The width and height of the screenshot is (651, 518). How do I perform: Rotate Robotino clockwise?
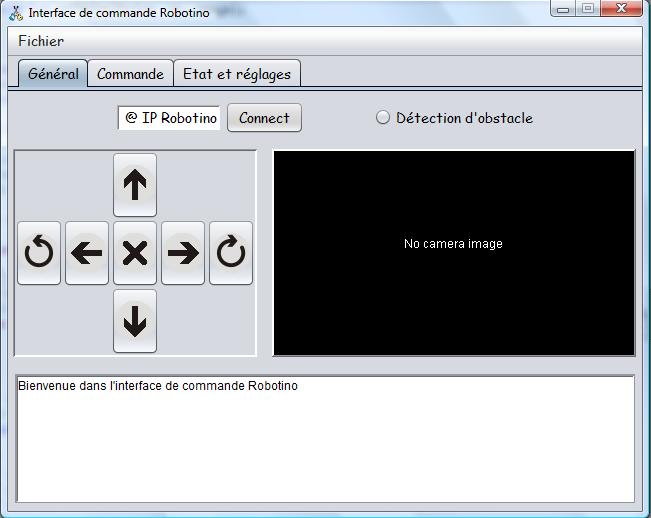[x=231, y=253]
